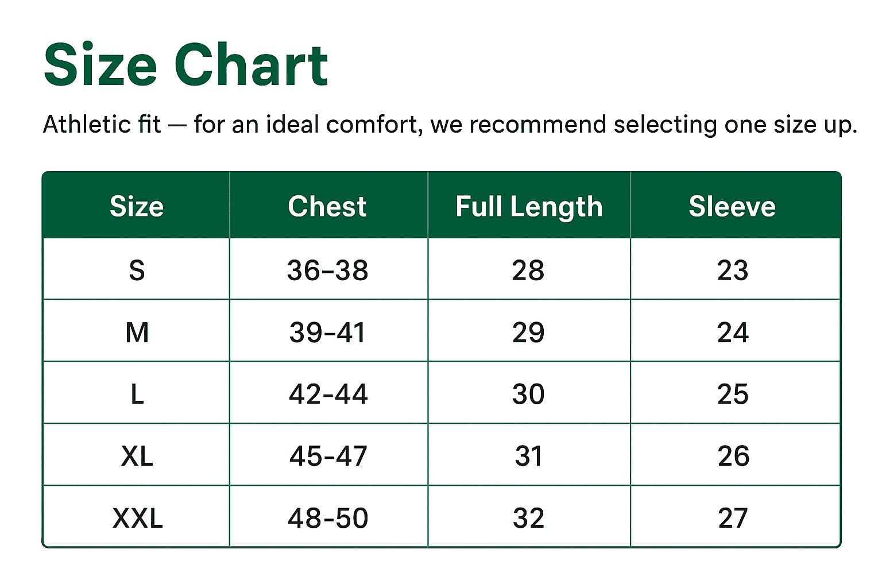Click the 48-50 chest value
This screenshot has height=588, width=882.
coord(328,518)
